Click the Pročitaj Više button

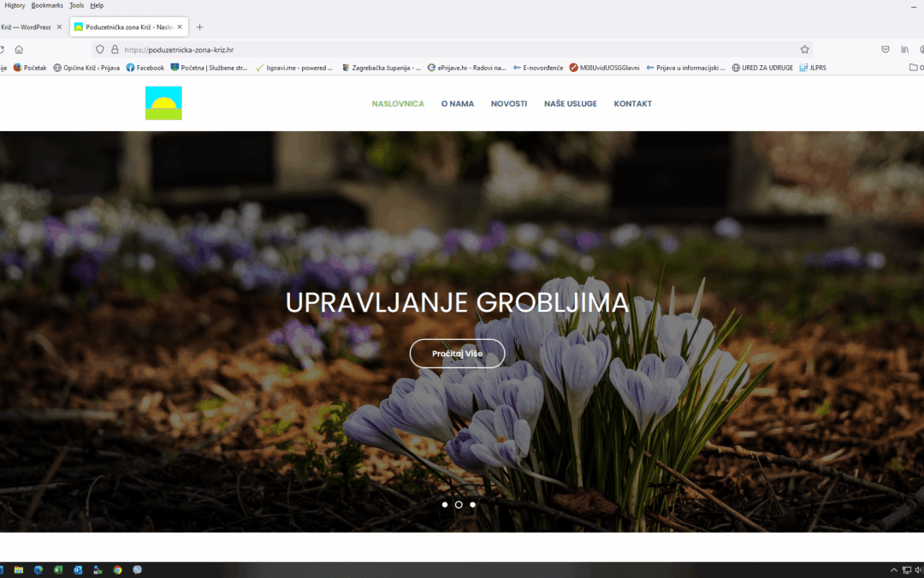[457, 354]
